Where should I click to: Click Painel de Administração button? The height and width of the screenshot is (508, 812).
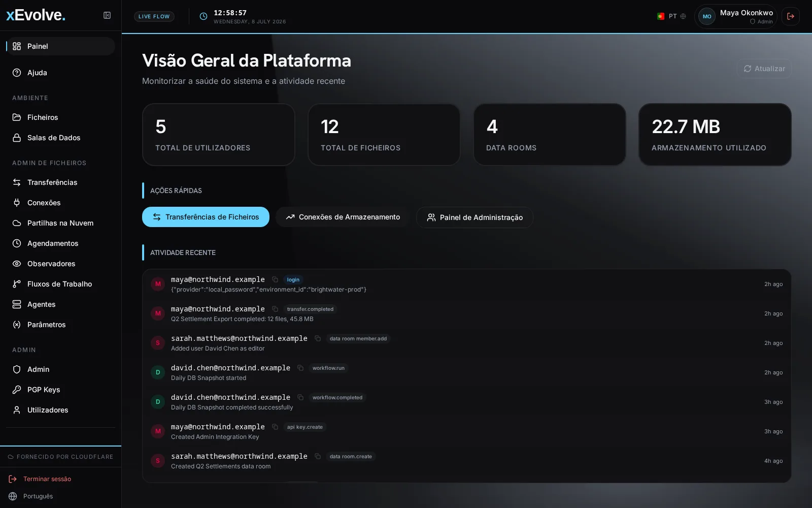click(x=475, y=217)
